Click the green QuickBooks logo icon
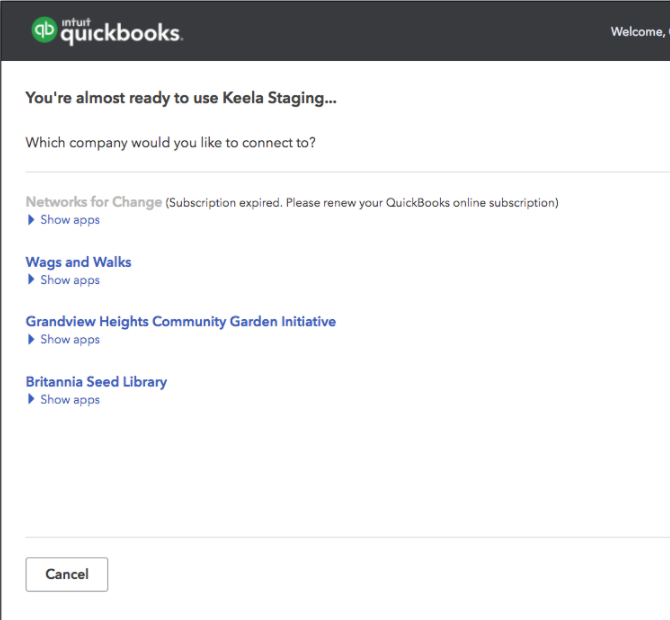This screenshot has width=670, height=620. pos(44,30)
